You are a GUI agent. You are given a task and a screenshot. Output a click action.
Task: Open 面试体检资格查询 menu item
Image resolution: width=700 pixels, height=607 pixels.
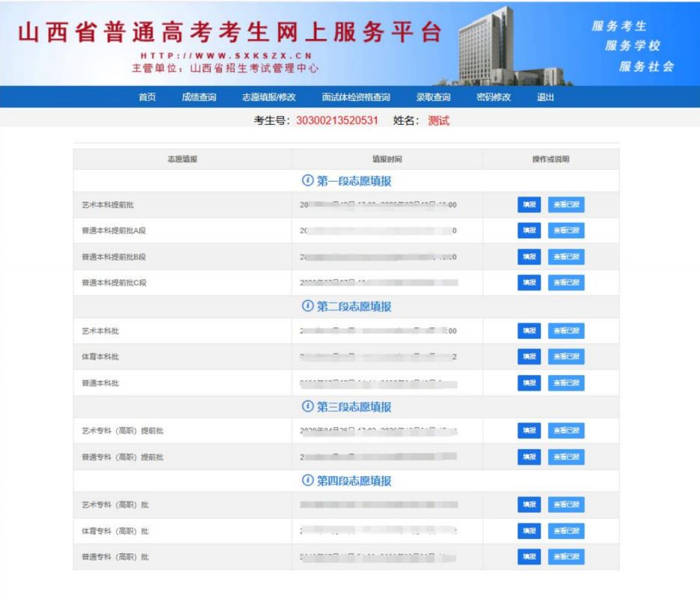pyautogui.click(x=356, y=97)
